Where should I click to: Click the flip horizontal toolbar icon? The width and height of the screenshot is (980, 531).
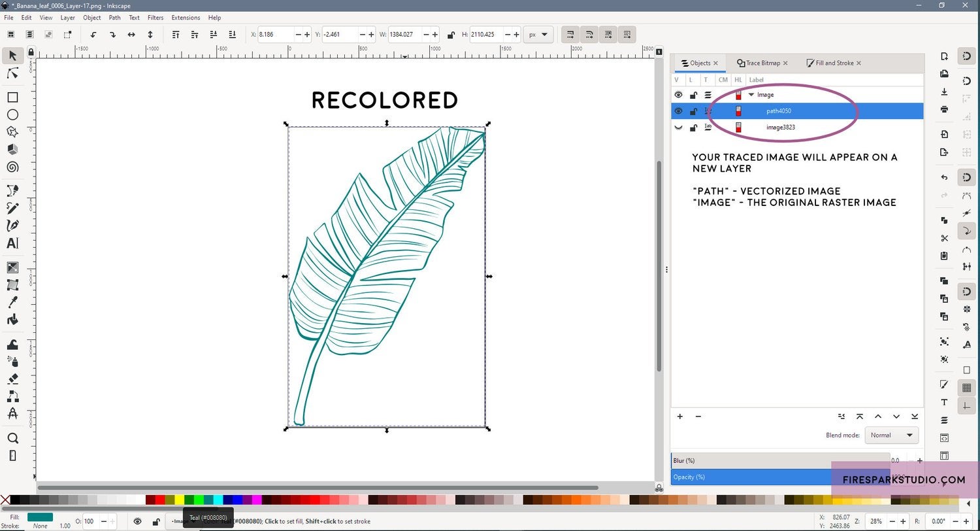click(x=131, y=35)
